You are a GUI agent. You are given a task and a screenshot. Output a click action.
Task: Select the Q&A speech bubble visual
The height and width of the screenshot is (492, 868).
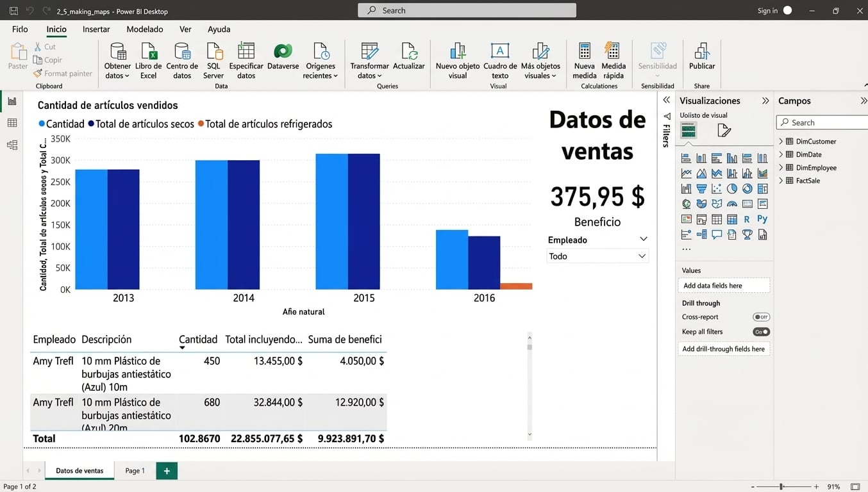[x=717, y=234]
